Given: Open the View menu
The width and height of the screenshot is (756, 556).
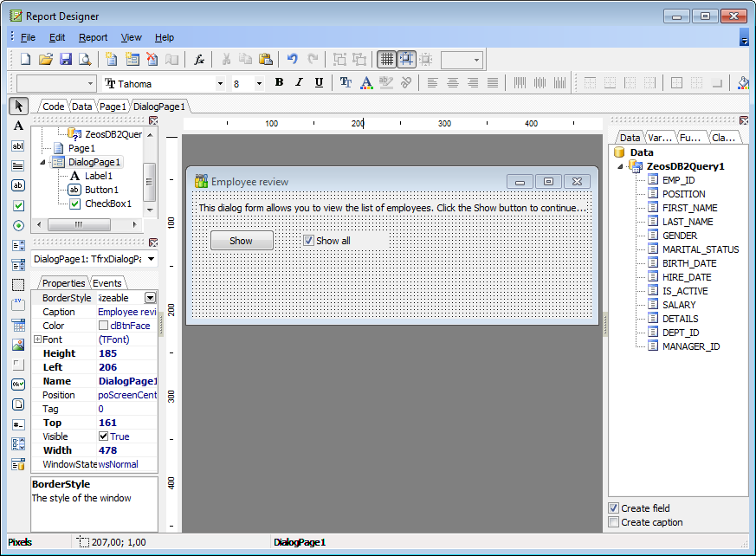Looking at the screenshot, I should (x=131, y=37).
